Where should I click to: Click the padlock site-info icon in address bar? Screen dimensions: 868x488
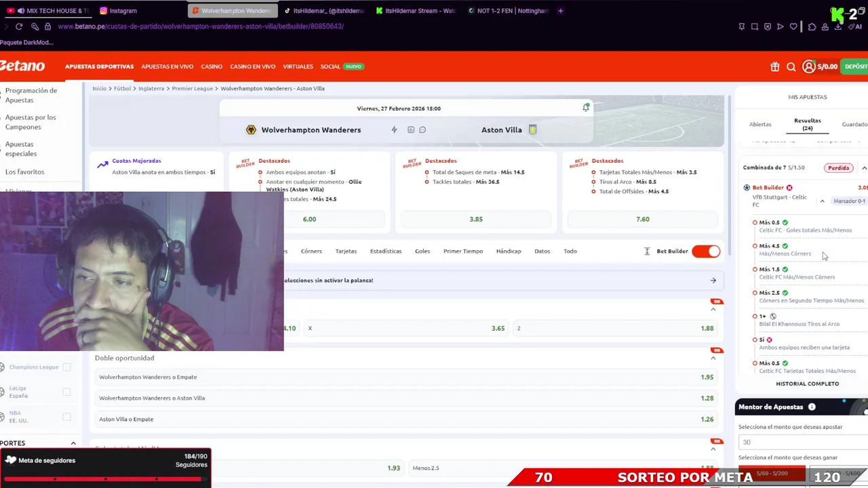[x=47, y=26]
